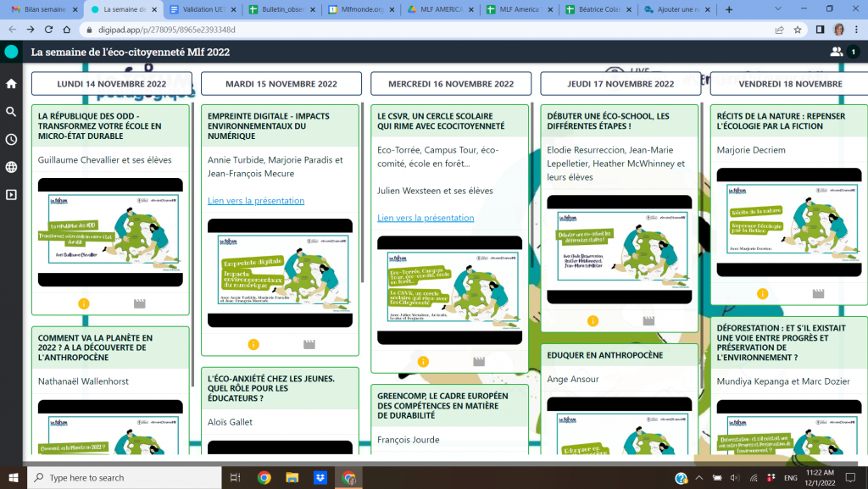Open Chrome three-dot menu
868x489 pixels.
(857, 30)
